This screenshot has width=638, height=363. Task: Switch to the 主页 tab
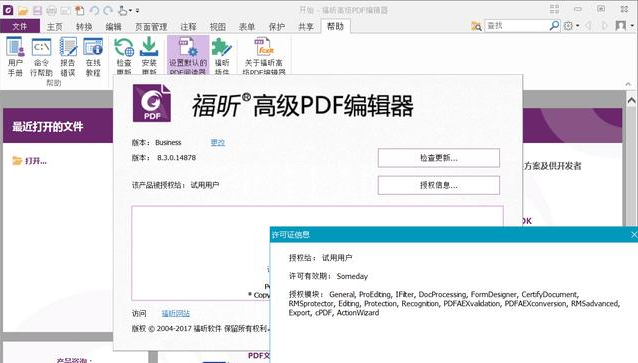click(55, 27)
